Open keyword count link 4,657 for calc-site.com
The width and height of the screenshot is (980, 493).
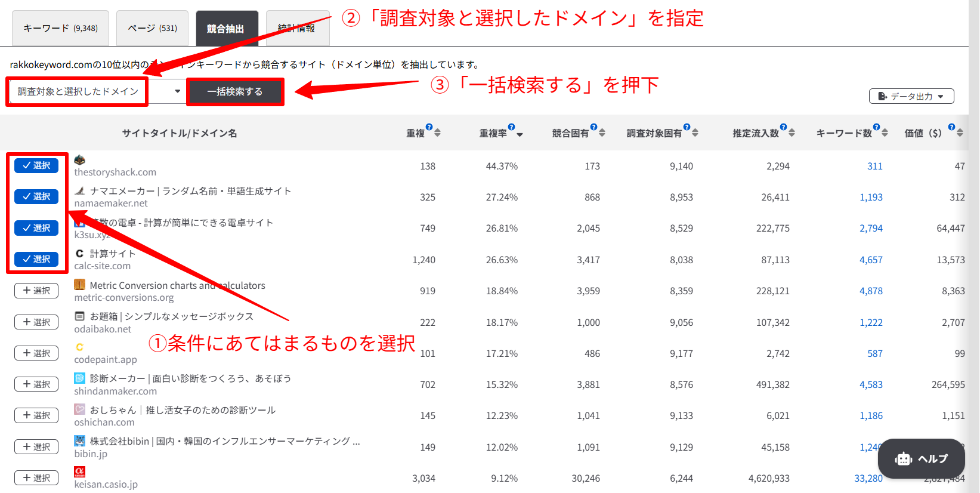(x=871, y=260)
